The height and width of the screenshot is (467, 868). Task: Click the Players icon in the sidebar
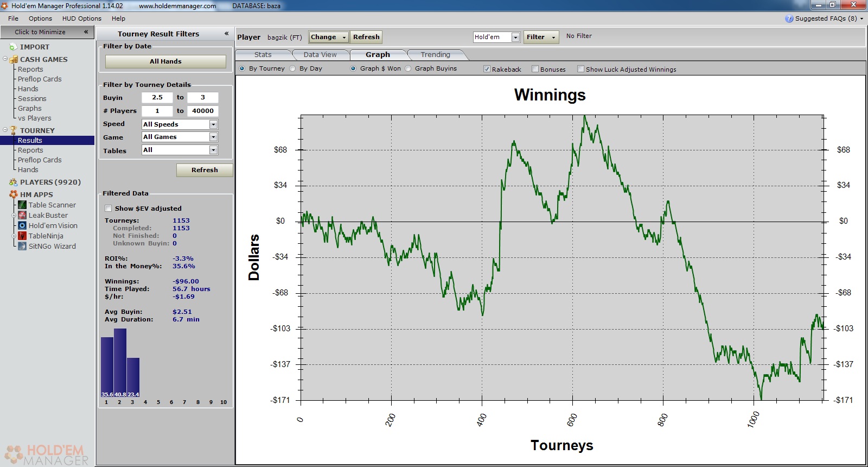click(13, 182)
